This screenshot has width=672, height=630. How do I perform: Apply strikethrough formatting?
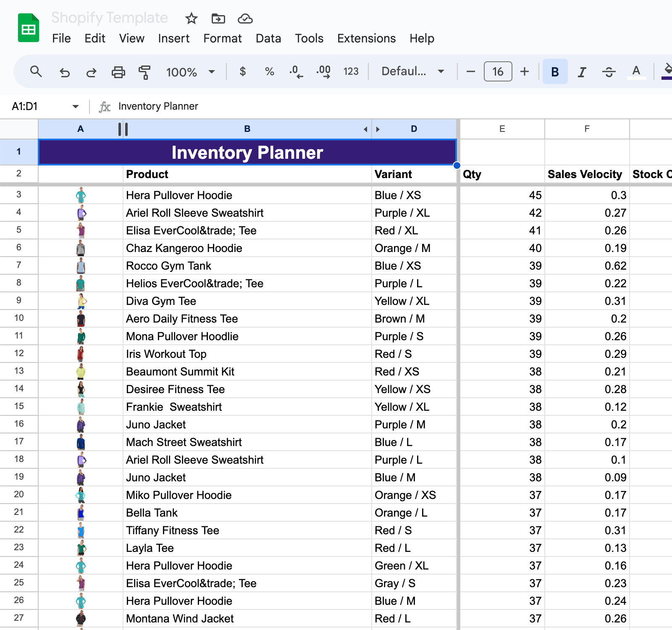(609, 72)
